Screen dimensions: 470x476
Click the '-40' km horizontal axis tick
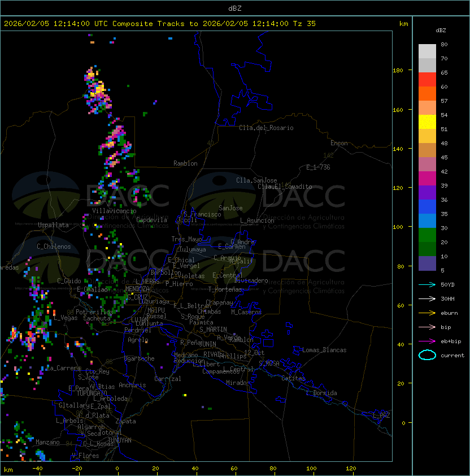coord(38,469)
